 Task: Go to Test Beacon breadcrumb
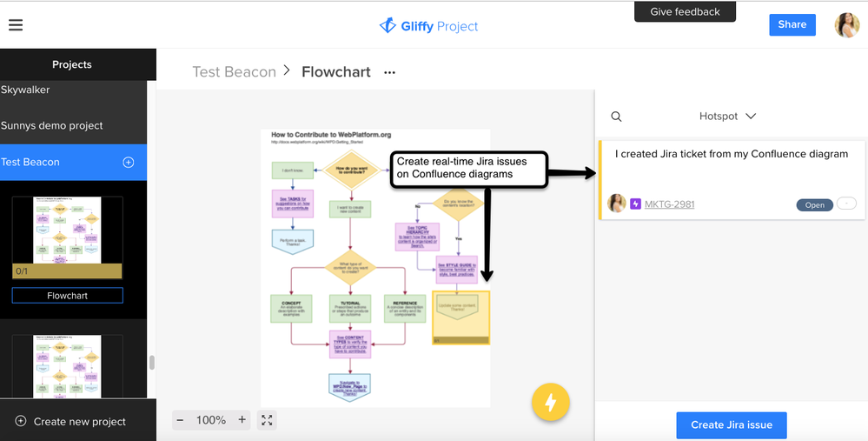coord(235,72)
